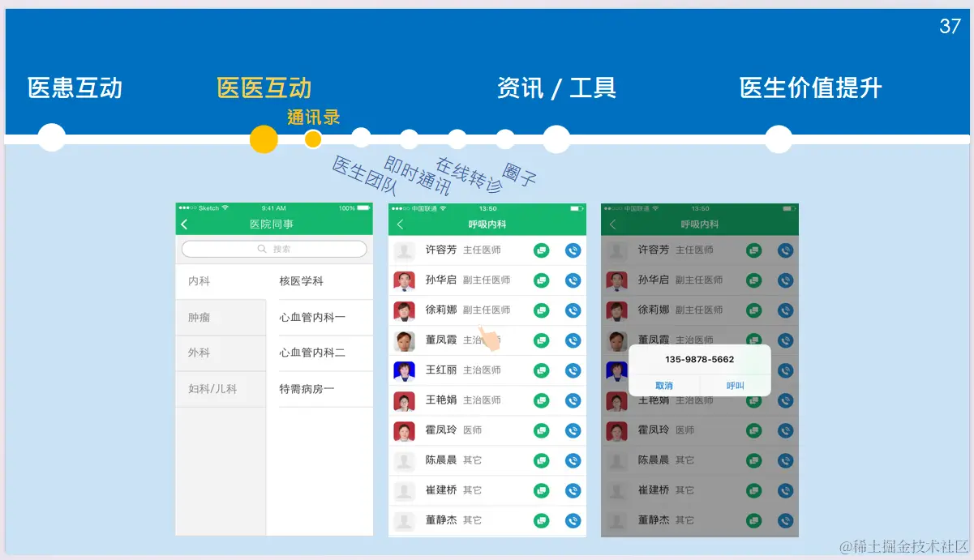Click the 在线转诊 timeline label
This screenshot has width=974, height=560.
coord(469,175)
